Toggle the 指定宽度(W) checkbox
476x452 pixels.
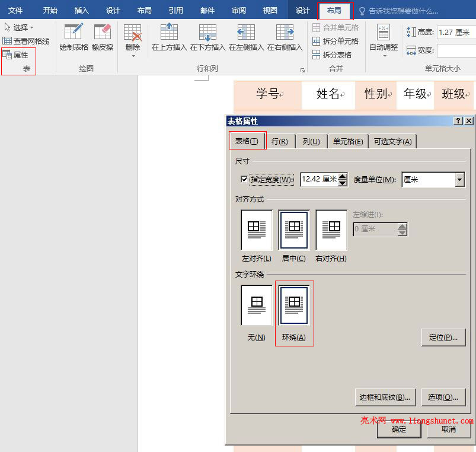(x=244, y=179)
